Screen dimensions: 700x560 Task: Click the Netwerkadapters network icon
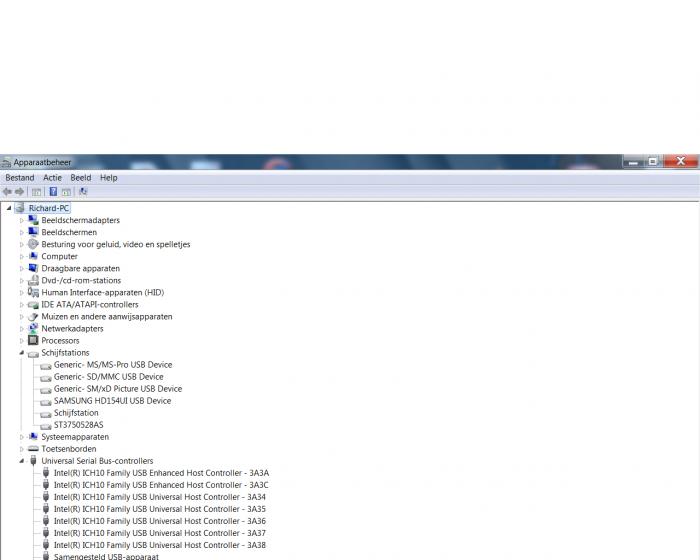(33, 328)
